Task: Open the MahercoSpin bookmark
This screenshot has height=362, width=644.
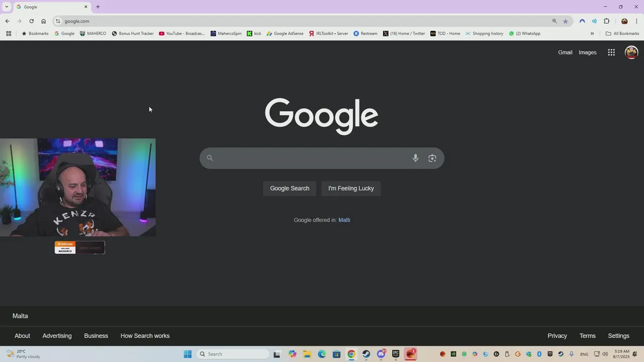Action: 226,34
